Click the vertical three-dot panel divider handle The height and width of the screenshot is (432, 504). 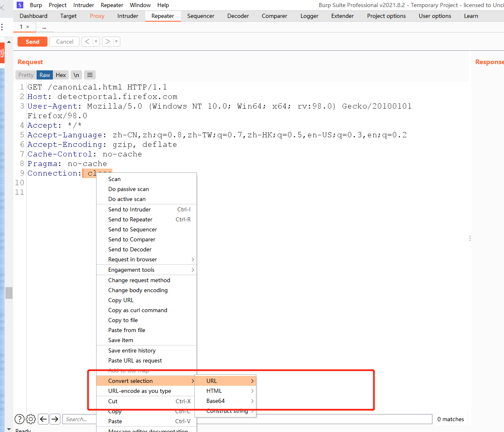coord(470,238)
